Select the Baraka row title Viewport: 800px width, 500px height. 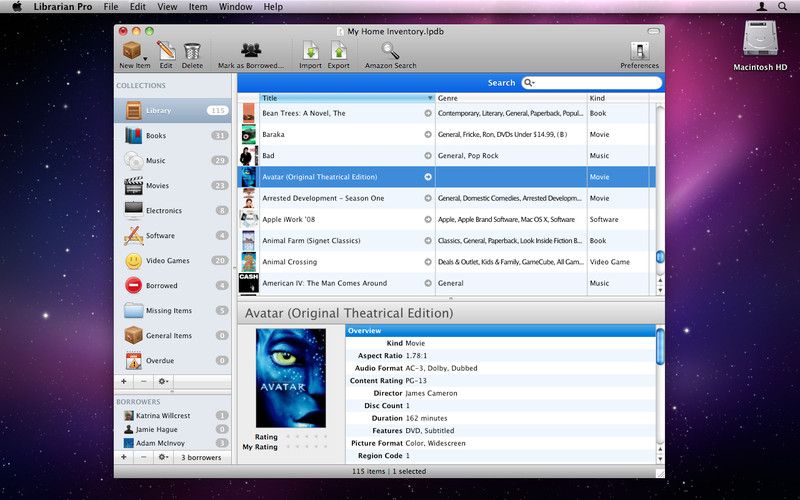tap(273, 135)
